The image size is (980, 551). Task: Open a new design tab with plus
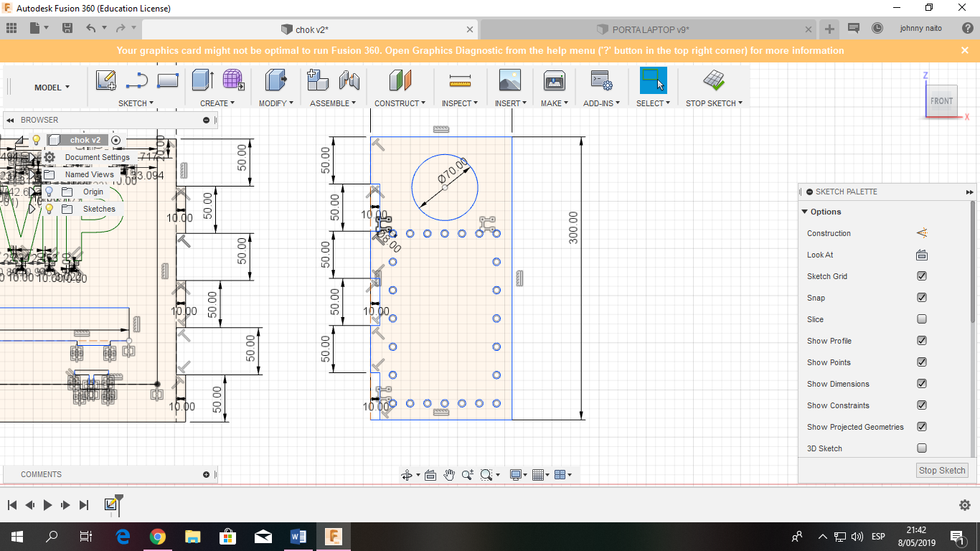click(829, 29)
